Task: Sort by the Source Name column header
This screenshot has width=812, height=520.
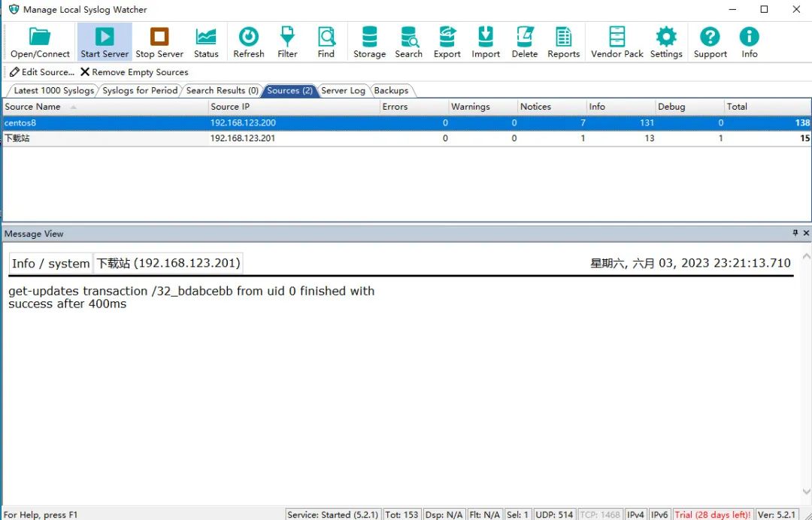Action: (33, 107)
